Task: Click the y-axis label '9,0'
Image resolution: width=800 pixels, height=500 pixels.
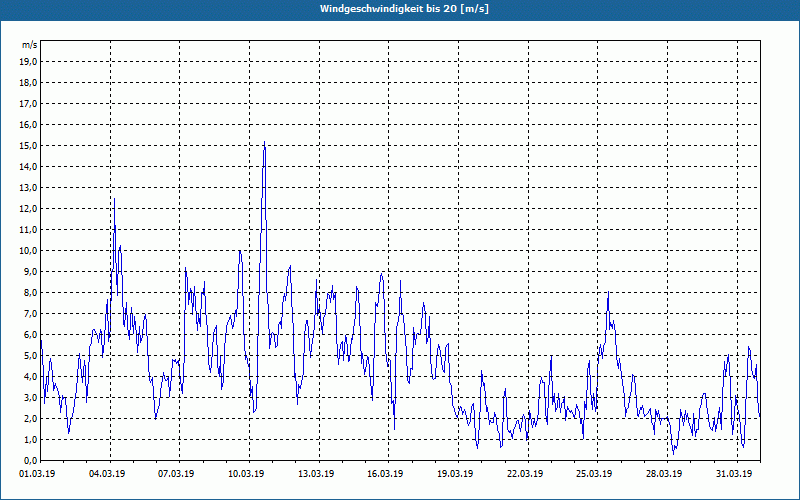Action: pyautogui.click(x=30, y=271)
